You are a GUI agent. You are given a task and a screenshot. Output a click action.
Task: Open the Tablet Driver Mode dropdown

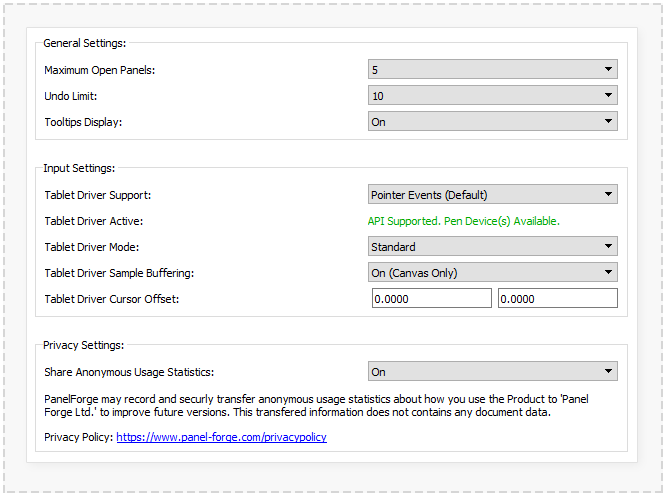click(492, 247)
